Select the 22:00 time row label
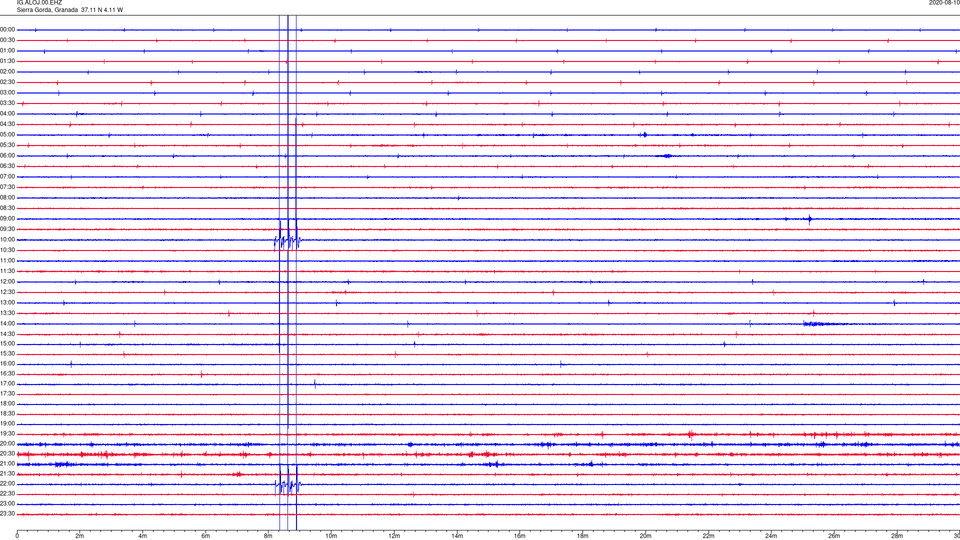 pos(8,484)
